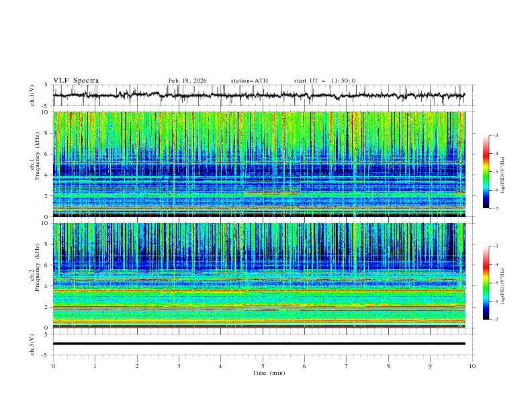Click the "start UT = 11:50:0" text

click(x=324, y=81)
